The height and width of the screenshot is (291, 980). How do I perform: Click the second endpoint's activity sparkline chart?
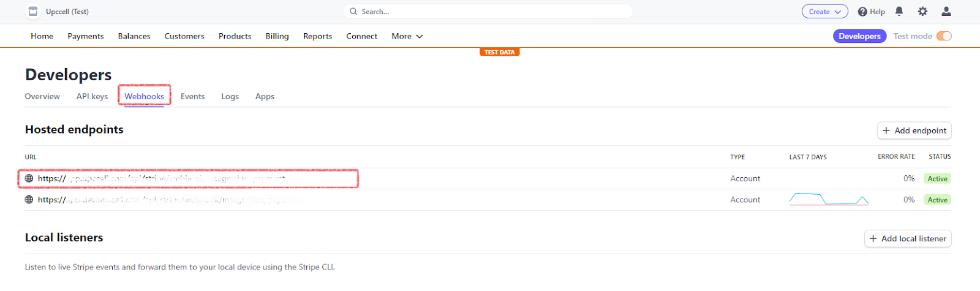pyautogui.click(x=829, y=199)
